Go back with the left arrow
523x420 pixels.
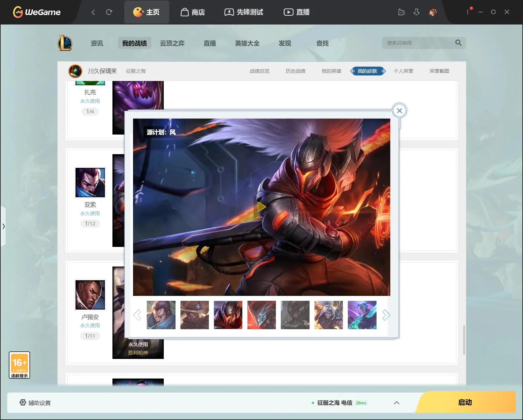point(93,12)
